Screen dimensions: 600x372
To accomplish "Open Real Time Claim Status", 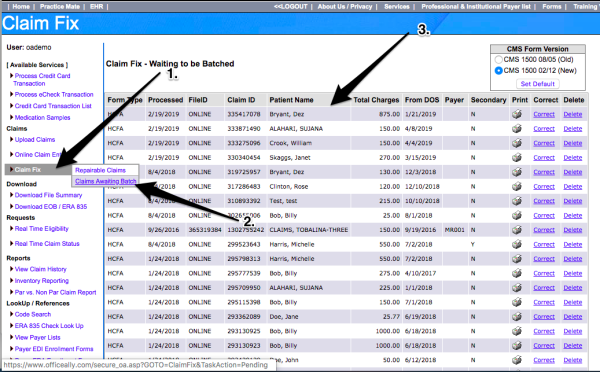I will point(47,244).
